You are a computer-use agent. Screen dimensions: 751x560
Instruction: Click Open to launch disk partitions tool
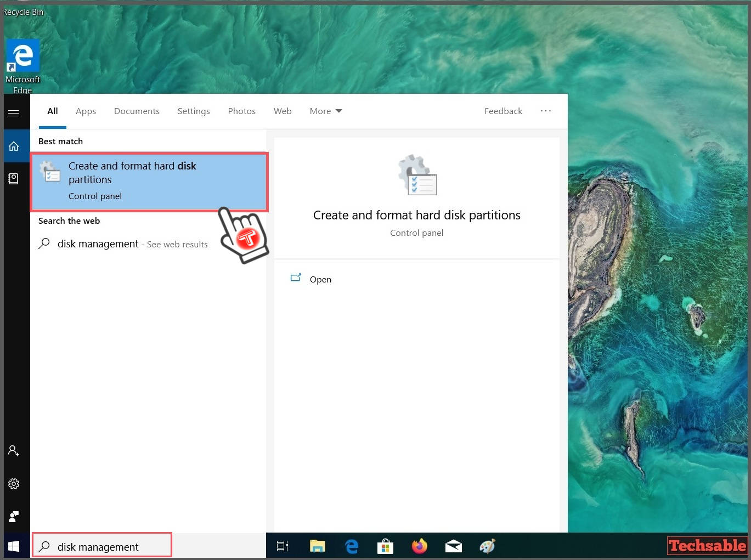click(320, 279)
